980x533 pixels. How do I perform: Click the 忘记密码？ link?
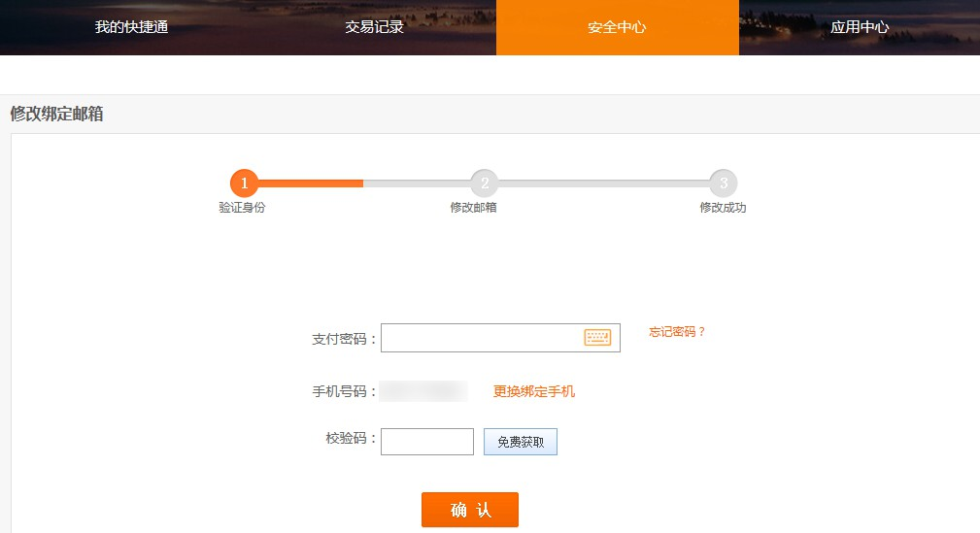tap(677, 332)
